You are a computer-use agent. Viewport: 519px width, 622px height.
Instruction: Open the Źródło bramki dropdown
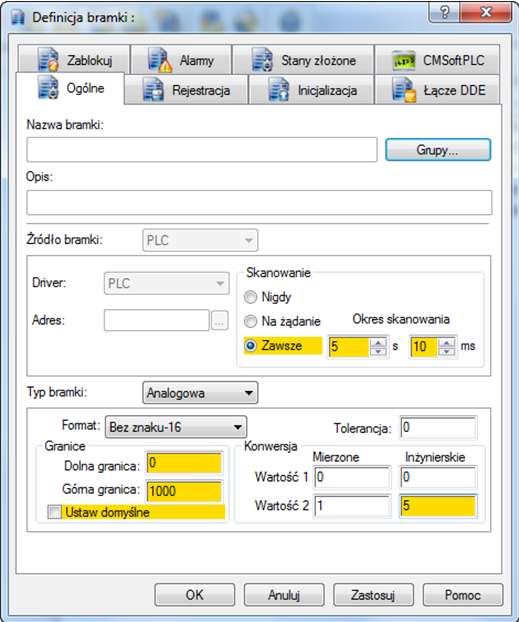click(x=200, y=240)
